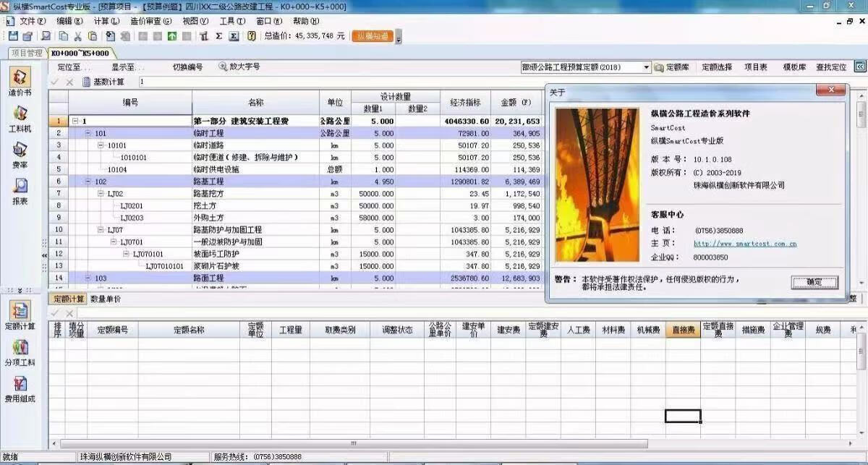
Task: Collapse the LJ07 tree node
Action: [101, 230]
